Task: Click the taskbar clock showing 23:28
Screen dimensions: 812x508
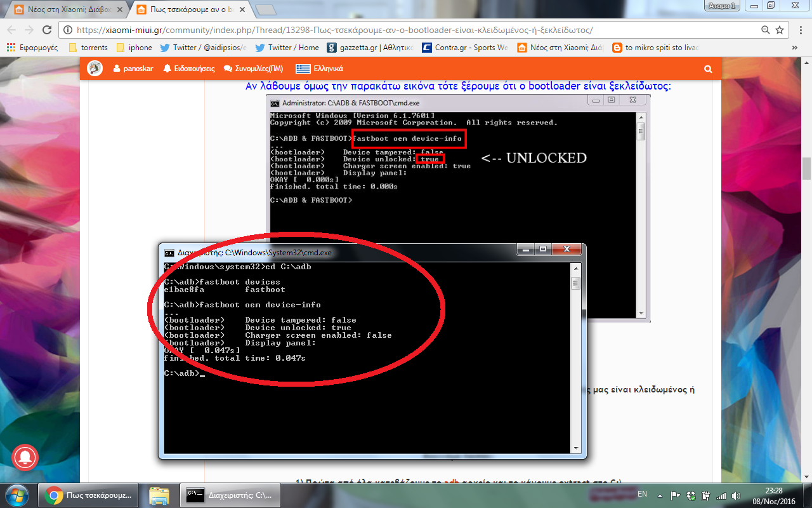Action: (773, 495)
